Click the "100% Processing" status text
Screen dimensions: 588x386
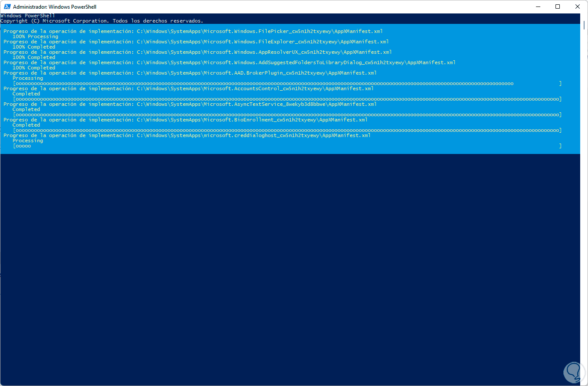(35, 36)
